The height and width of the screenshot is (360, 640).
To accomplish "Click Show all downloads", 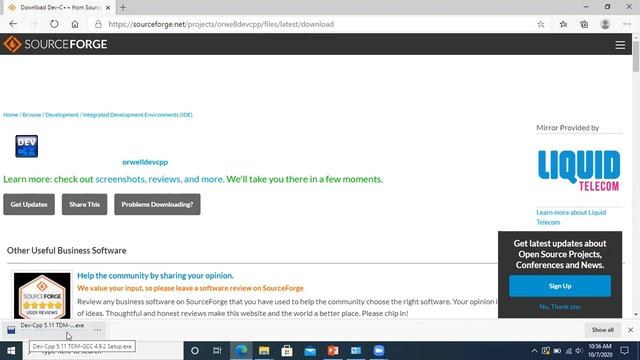I will tap(602, 329).
